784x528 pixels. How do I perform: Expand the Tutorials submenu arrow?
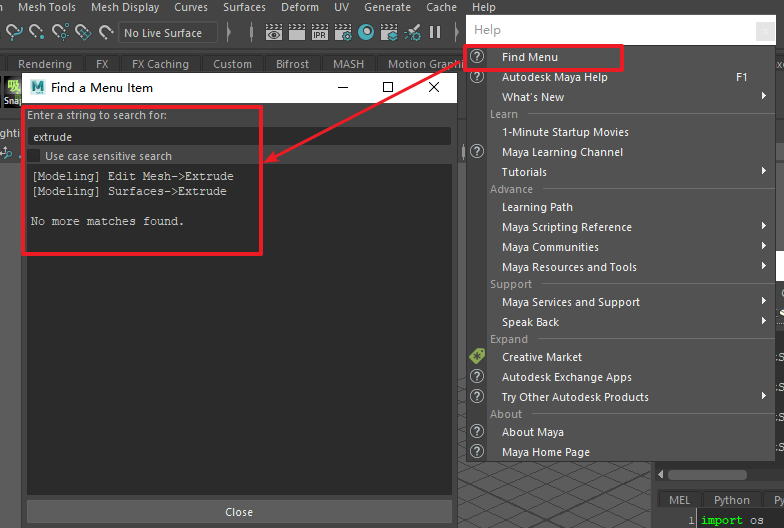(764, 170)
